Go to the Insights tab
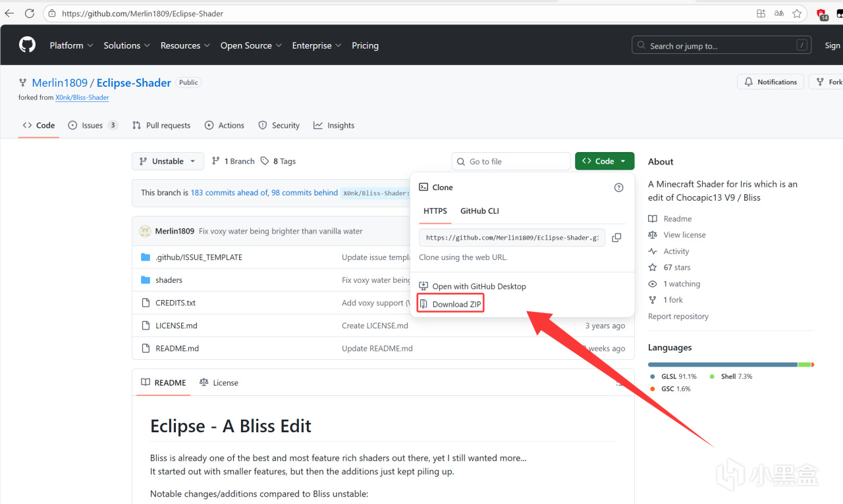Screen dimensions: 843x504 coord(334,125)
